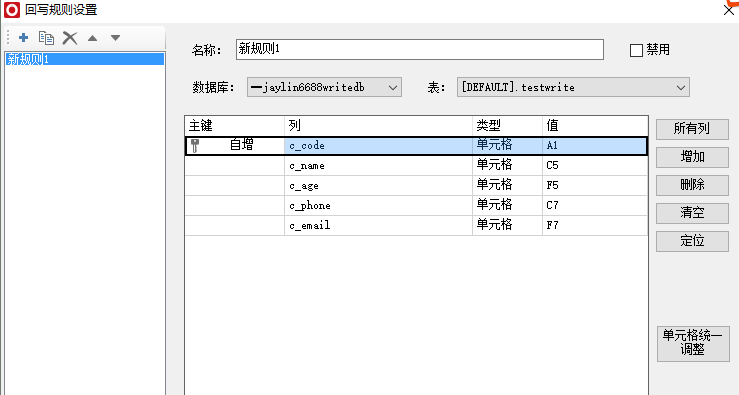Copy the selected rule
The image size is (739, 395).
46,38
